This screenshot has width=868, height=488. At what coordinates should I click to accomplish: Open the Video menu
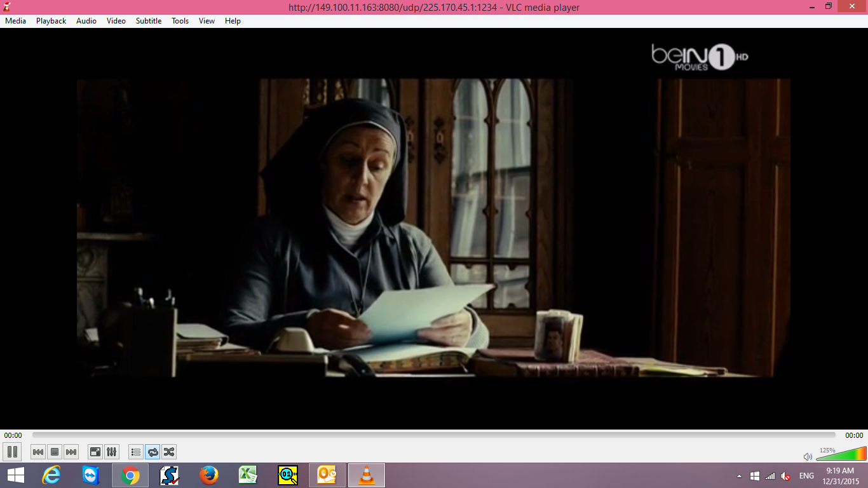tap(116, 21)
